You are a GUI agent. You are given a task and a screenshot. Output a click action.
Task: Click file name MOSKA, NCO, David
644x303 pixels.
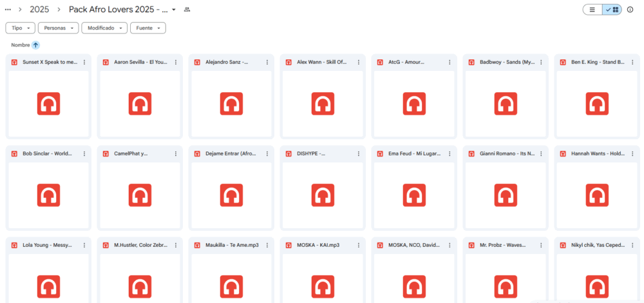tap(414, 245)
